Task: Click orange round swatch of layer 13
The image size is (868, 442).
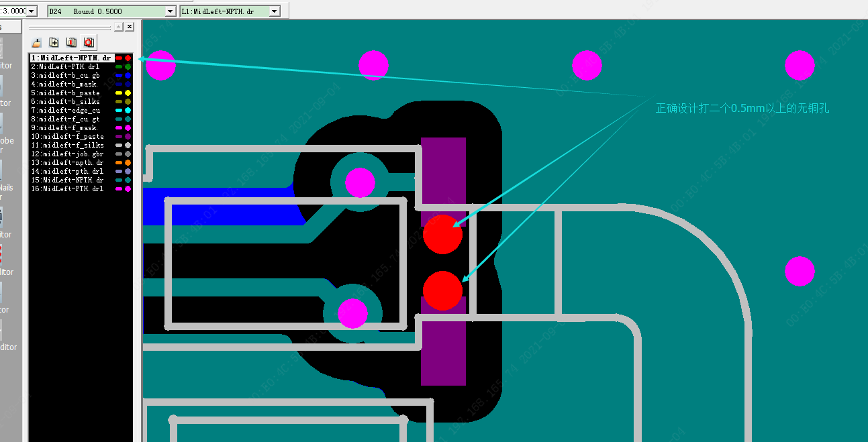Action: 128,163
